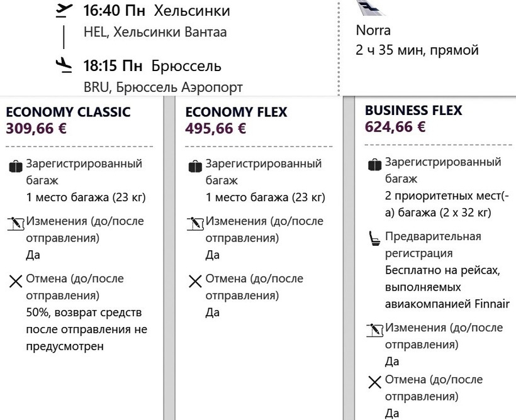Click the 495,66 € price
This screenshot has height=420, width=516.
point(216,129)
